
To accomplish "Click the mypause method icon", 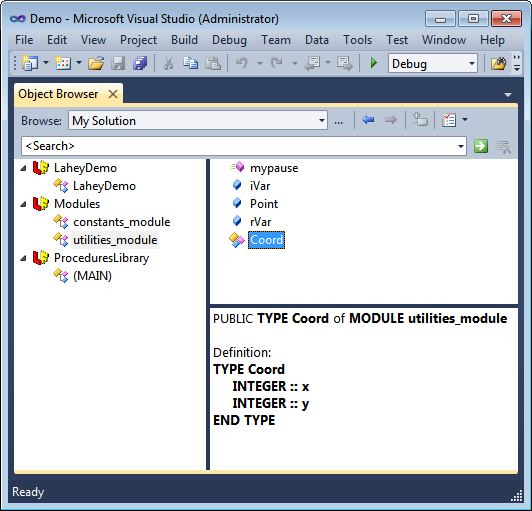I will 237,167.
